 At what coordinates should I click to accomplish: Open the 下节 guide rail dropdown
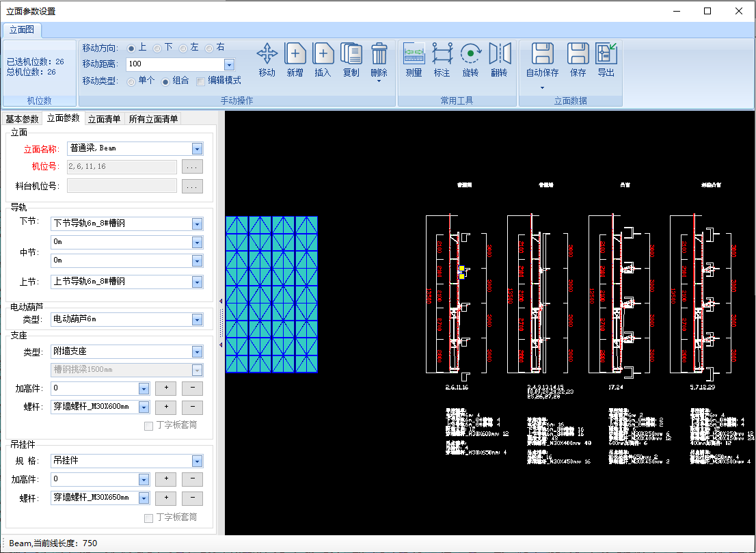coord(197,224)
